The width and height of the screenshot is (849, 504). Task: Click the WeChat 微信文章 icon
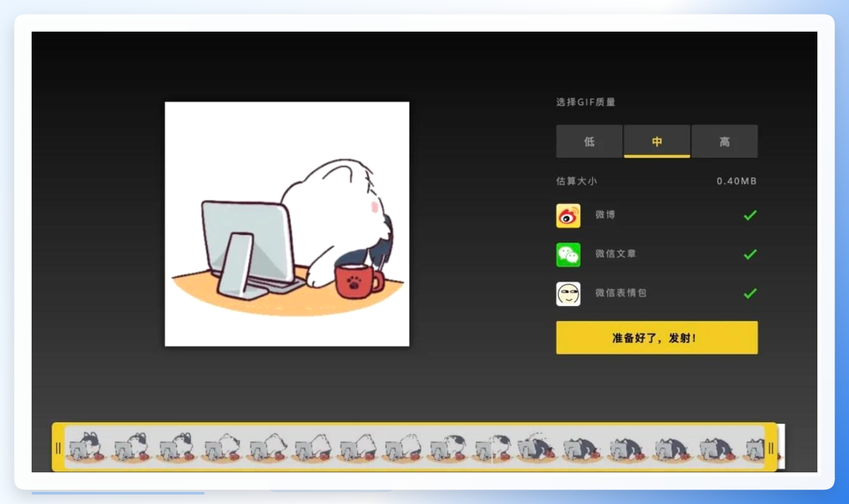(x=568, y=255)
